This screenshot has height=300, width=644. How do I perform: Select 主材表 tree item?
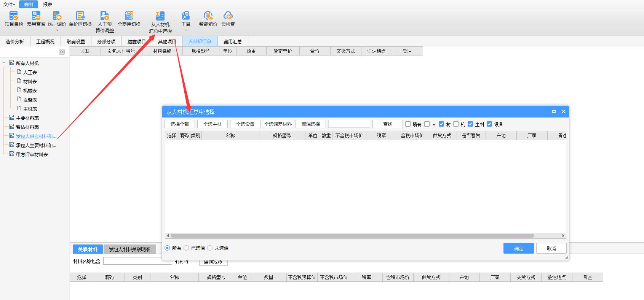pos(30,109)
